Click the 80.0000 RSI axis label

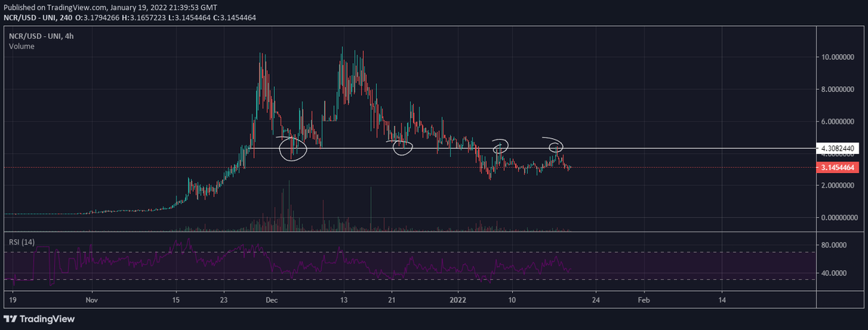(x=834, y=245)
